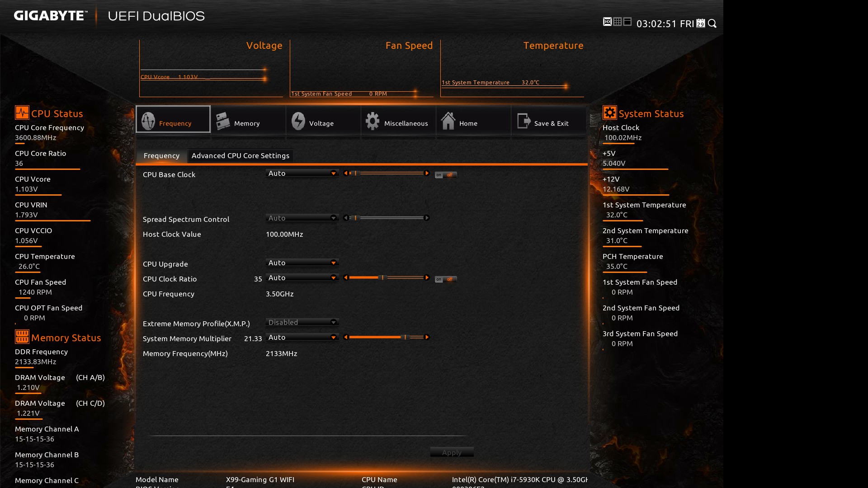Viewport: 868px width, 488px height.
Task: Adjust the Spread Spectrum Control slider
Action: point(386,218)
